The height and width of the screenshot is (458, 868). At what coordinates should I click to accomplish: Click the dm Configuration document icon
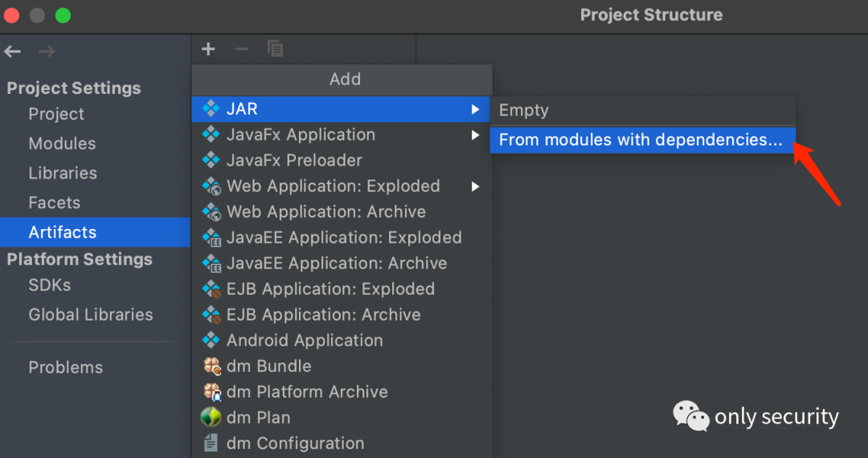[x=211, y=444]
